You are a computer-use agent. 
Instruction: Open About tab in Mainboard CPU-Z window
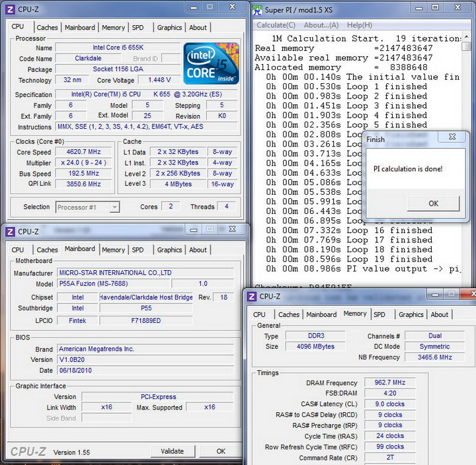click(198, 250)
